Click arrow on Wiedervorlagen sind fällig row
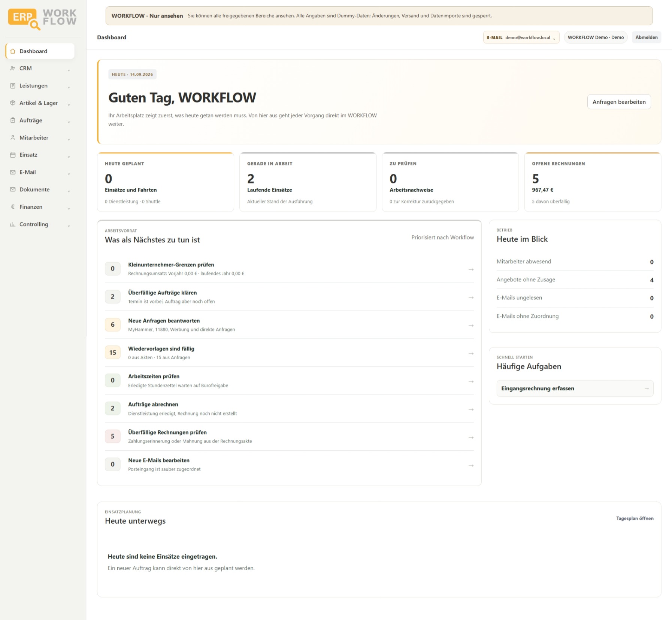The image size is (672, 620). (471, 354)
